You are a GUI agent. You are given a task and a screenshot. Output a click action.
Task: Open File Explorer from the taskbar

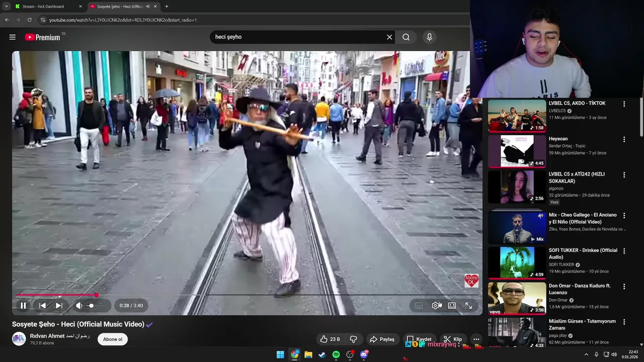click(x=308, y=354)
